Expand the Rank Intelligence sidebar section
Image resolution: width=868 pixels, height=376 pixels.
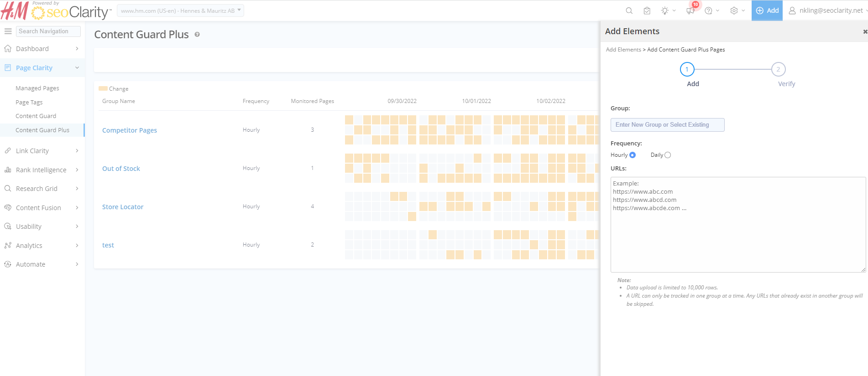[41, 170]
